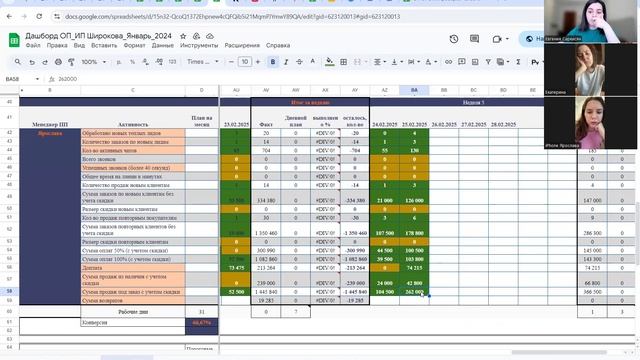
Task: Click the Meet camera icon
Action: click(x=497, y=39)
